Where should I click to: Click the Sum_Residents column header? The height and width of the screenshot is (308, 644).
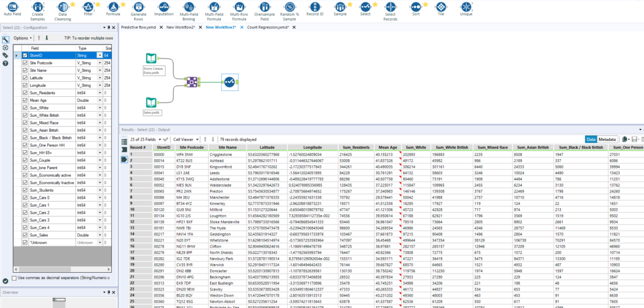(357, 147)
